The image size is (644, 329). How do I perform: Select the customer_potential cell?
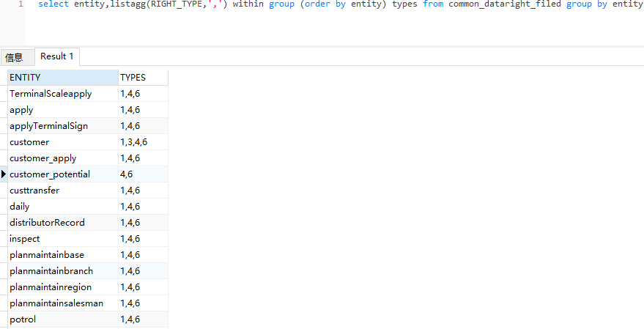pos(63,174)
